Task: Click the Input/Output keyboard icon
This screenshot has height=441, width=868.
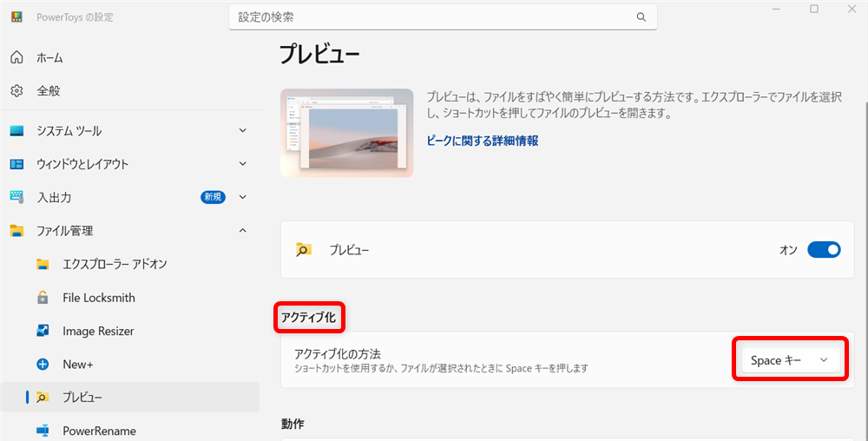Action: click(17, 198)
